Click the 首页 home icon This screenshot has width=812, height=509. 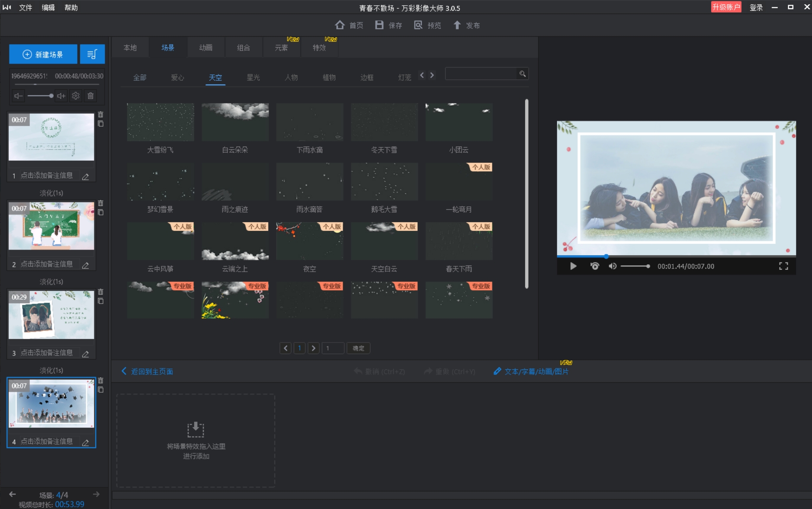tap(340, 25)
